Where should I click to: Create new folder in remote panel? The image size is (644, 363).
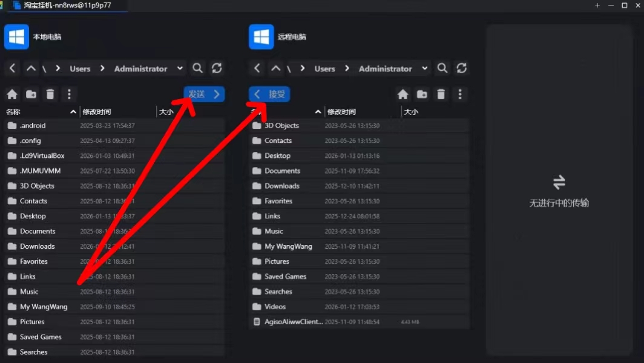422,94
